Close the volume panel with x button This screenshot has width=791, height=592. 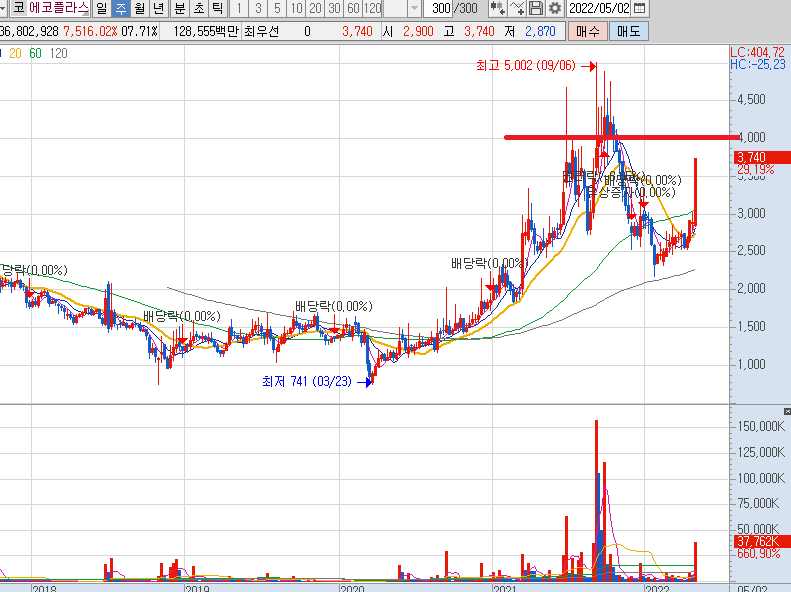[x=787, y=411]
